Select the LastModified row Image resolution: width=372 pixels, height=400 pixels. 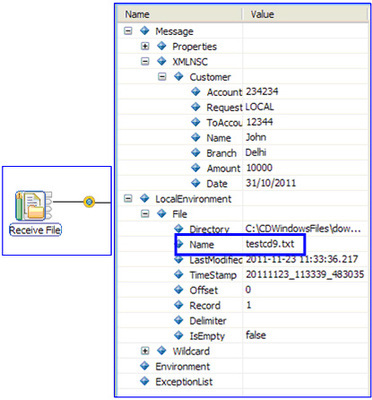243,260
